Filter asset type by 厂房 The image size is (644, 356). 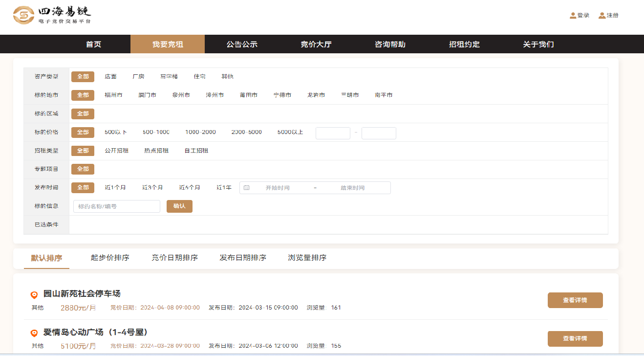pyautogui.click(x=138, y=77)
